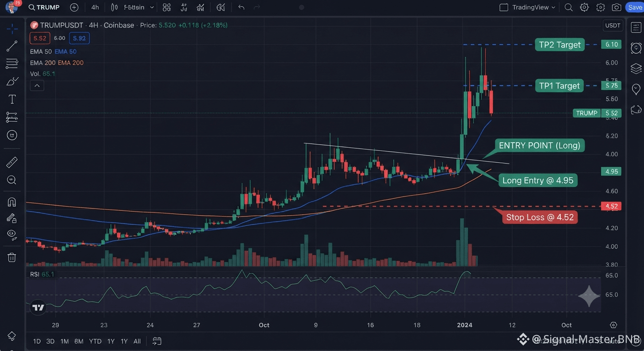Click the red 4.52 price label on the axis
644x351 pixels.
(x=612, y=206)
